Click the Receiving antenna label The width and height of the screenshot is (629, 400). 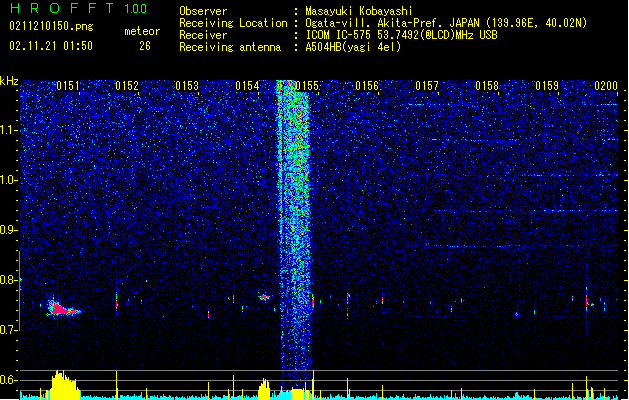[230, 47]
